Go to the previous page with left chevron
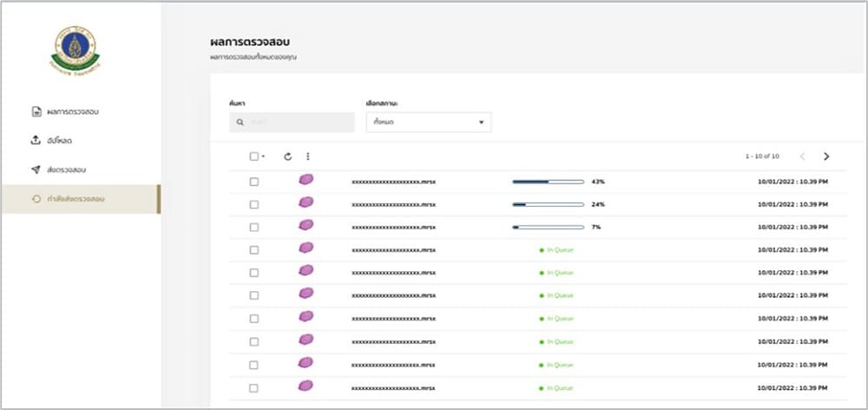868x410 pixels. click(x=802, y=156)
